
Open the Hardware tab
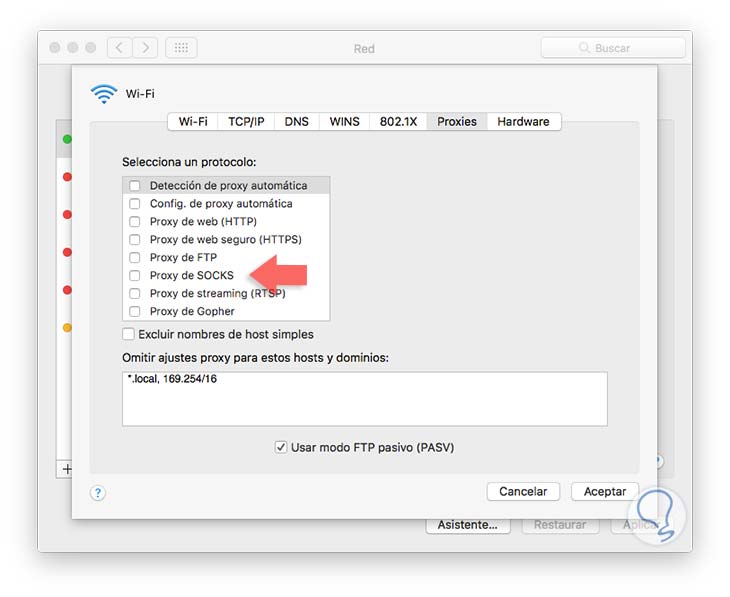(523, 122)
